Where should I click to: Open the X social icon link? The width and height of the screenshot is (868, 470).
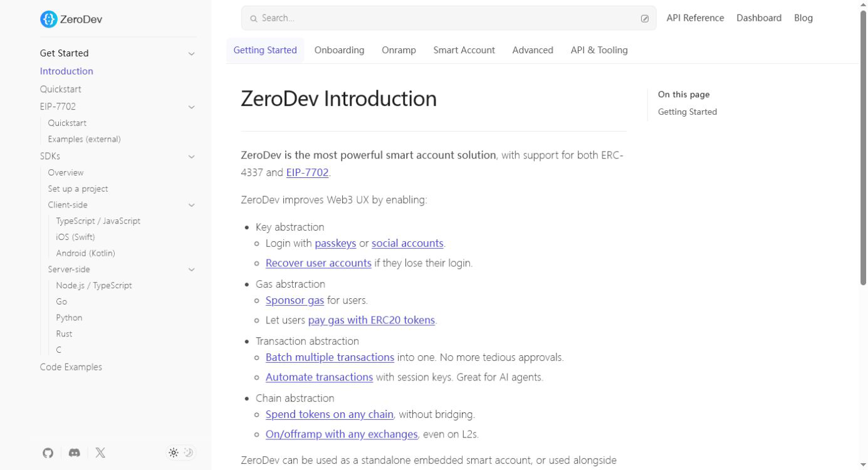pos(100,452)
